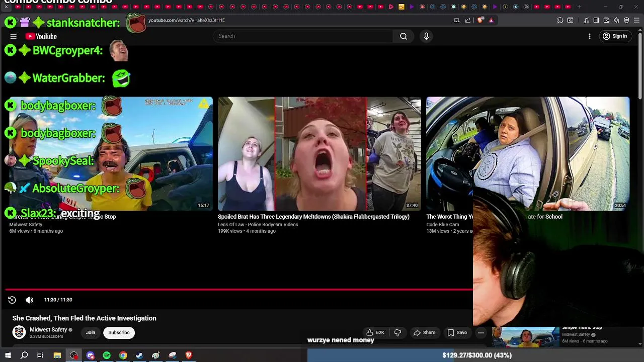Seek using the red video progress bar
This screenshot has height=362, width=644.
click(239, 289)
